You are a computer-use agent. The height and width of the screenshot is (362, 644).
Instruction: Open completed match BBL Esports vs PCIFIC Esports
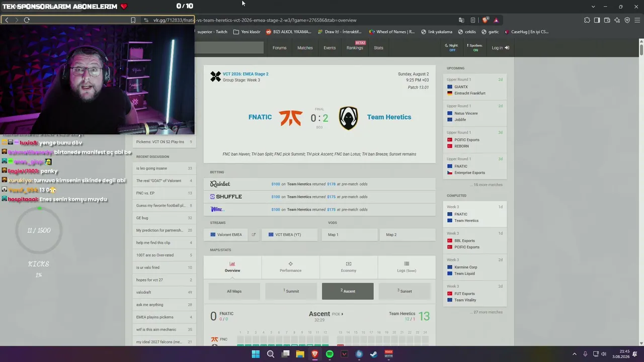pyautogui.click(x=474, y=240)
